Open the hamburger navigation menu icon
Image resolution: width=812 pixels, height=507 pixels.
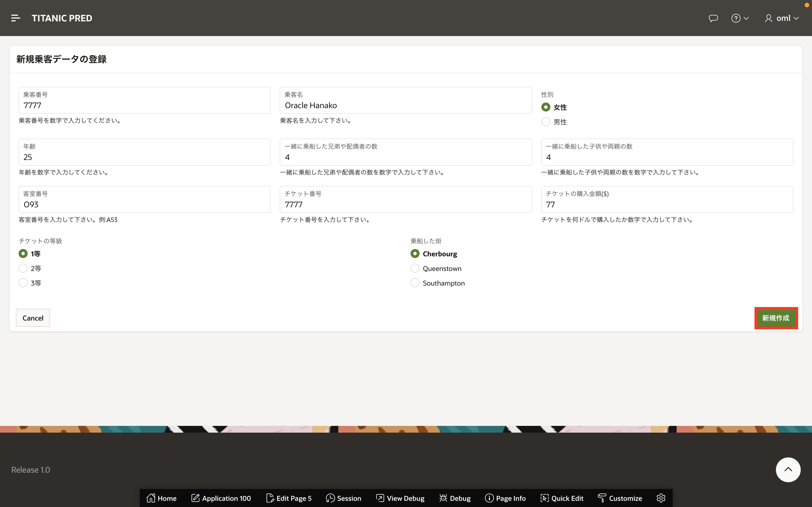pos(16,18)
